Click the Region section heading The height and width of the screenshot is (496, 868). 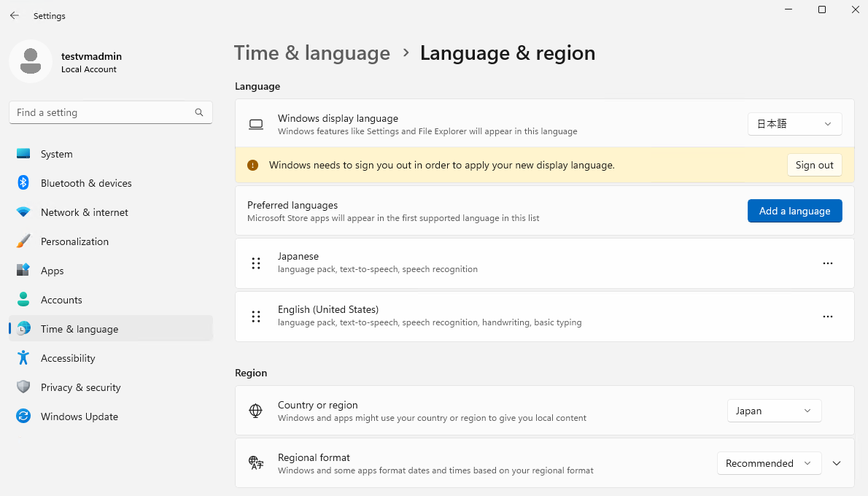pyautogui.click(x=251, y=373)
